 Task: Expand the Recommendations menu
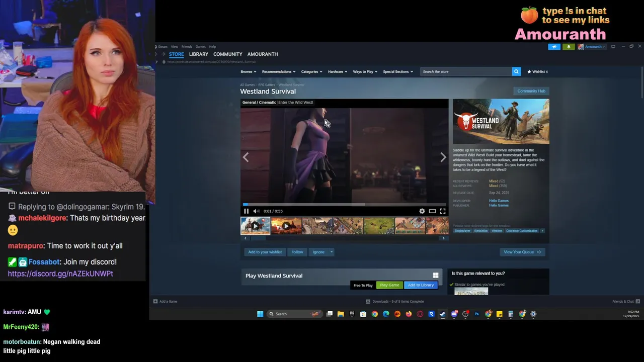coord(279,71)
